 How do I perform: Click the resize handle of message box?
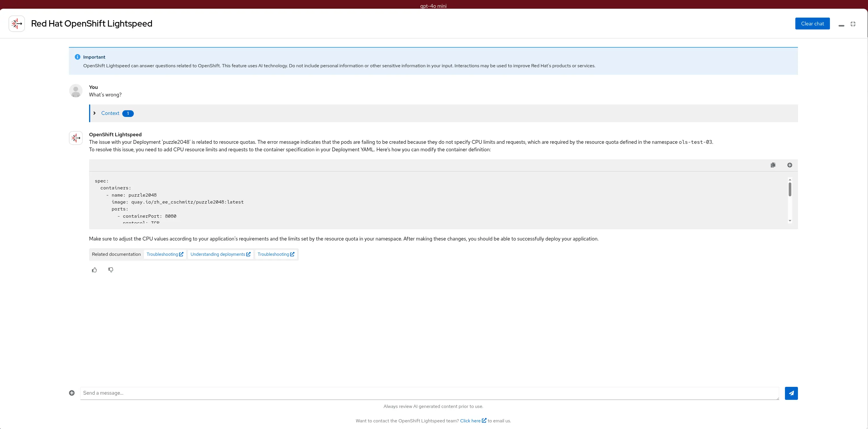[777, 398]
